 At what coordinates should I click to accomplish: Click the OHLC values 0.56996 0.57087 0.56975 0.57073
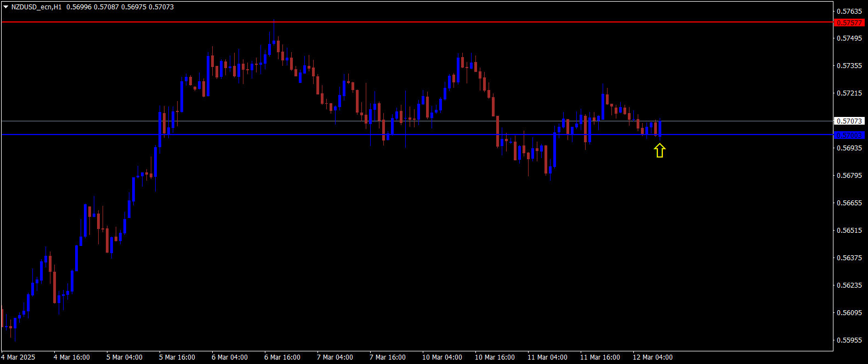pos(120,7)
